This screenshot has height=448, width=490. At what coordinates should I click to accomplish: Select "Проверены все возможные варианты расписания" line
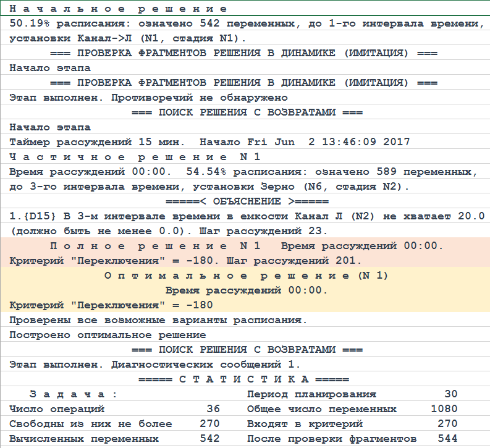click(x=158, y=320)
